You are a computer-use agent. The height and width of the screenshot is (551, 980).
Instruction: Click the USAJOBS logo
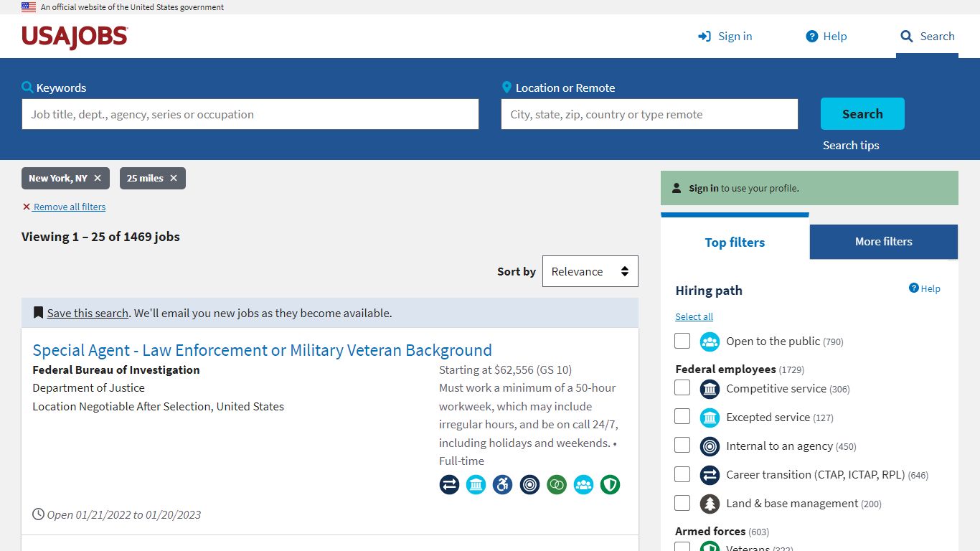pos(75,37)
